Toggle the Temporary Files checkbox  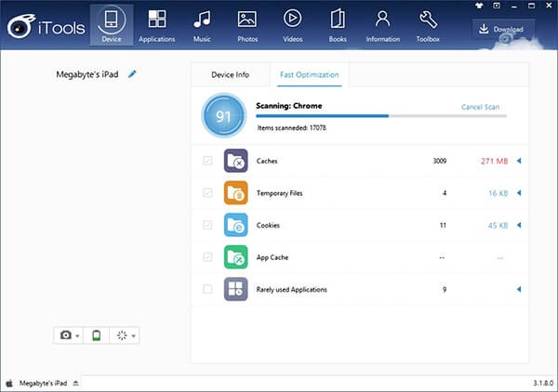click(207, 193)
